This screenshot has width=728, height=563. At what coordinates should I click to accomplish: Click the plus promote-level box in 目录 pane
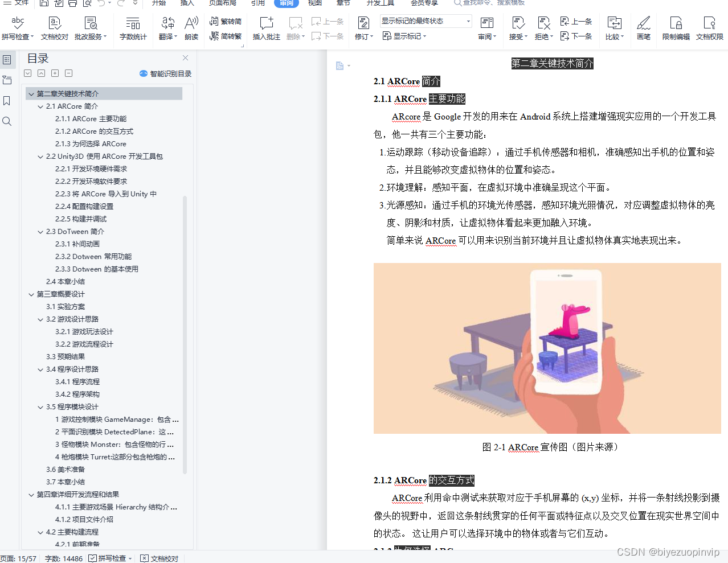[x=55, y=73]
